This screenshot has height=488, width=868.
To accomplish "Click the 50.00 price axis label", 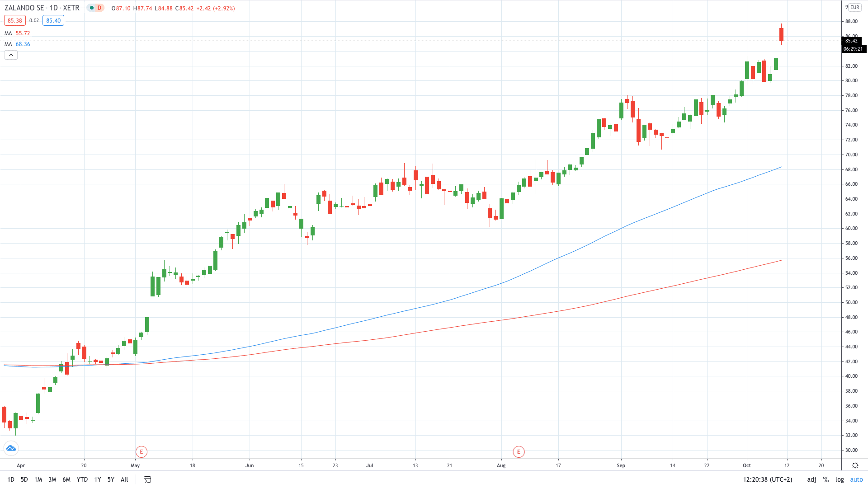I will point(851,302).
